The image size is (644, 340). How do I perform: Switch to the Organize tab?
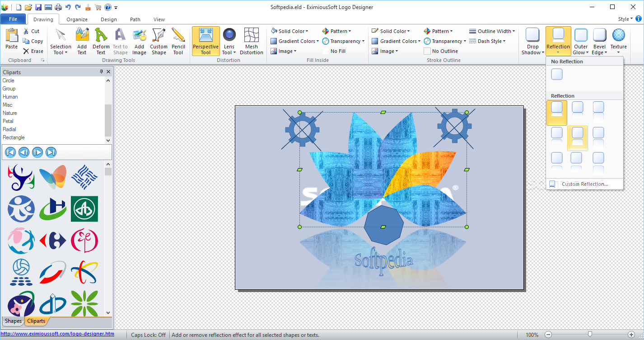(77, 19)
